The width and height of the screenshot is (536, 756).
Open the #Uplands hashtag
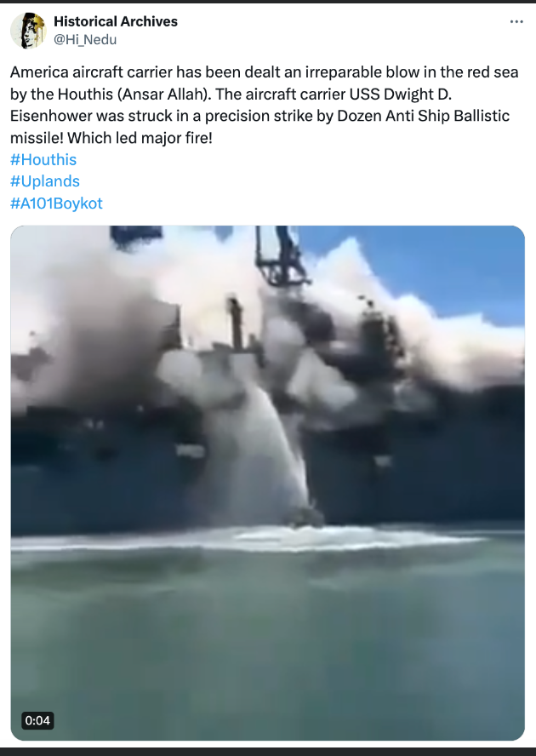45,181
